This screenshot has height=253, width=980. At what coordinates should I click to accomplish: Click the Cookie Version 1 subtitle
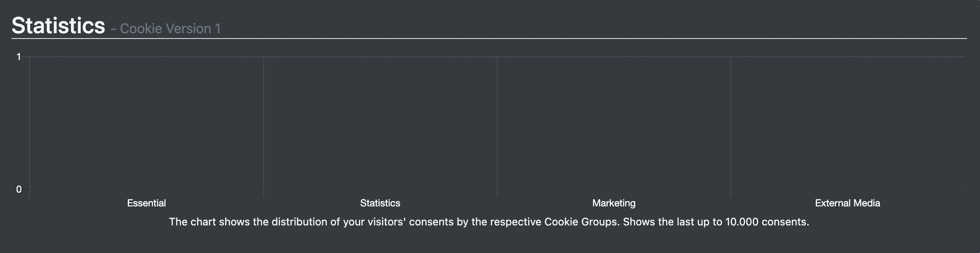pyautogui.click(x=170, y=29)
